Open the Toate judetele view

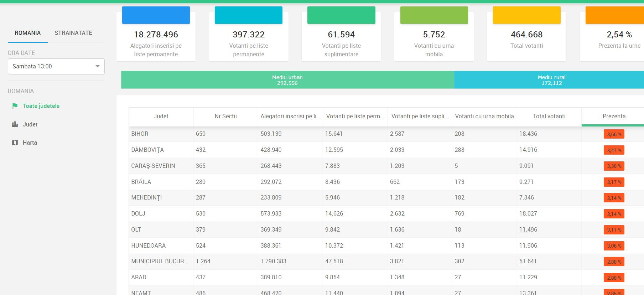click(41, 106)
